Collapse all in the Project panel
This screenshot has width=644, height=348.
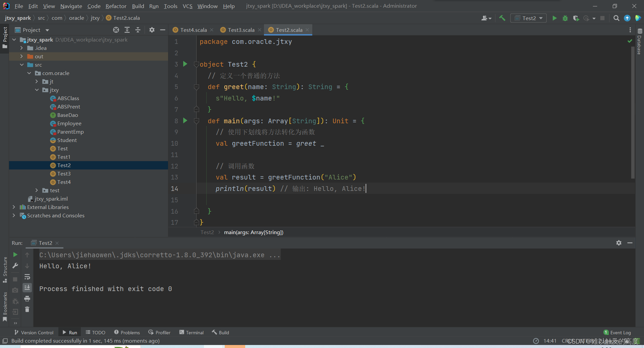[x=138, y=30]
